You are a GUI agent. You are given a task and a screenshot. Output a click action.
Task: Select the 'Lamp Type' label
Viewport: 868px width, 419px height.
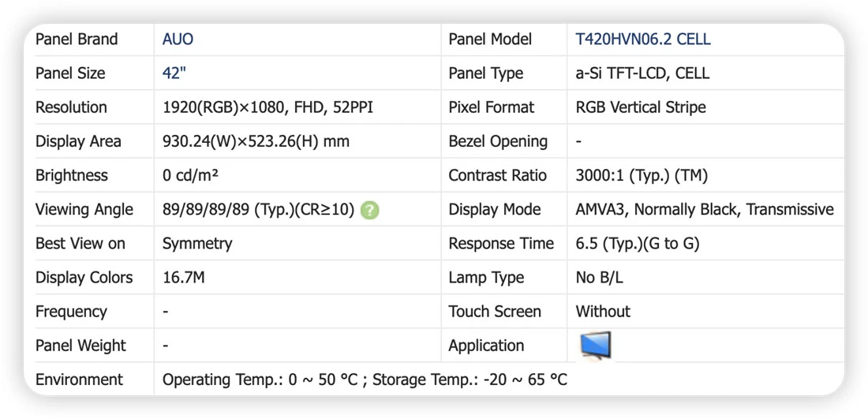click(x=486, y=278)
